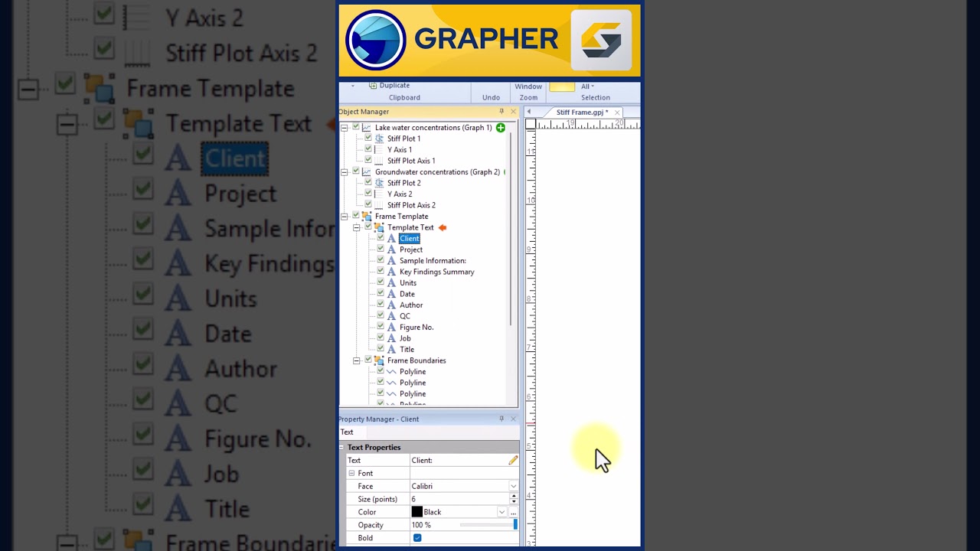Click the Stiff Plot Axis 2 icon

pyautogui.click(x=380, y=205)
